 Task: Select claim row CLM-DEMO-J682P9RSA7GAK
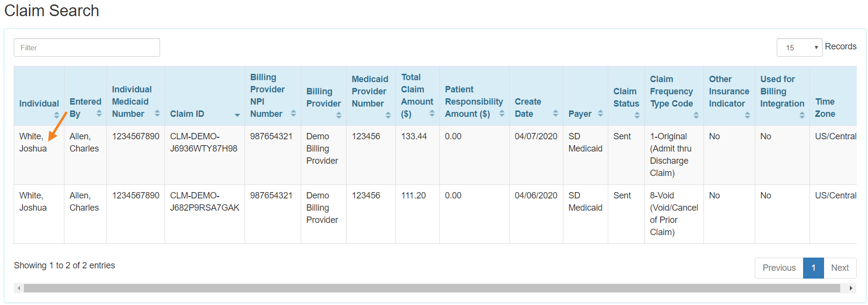click(x=205, y=201)
